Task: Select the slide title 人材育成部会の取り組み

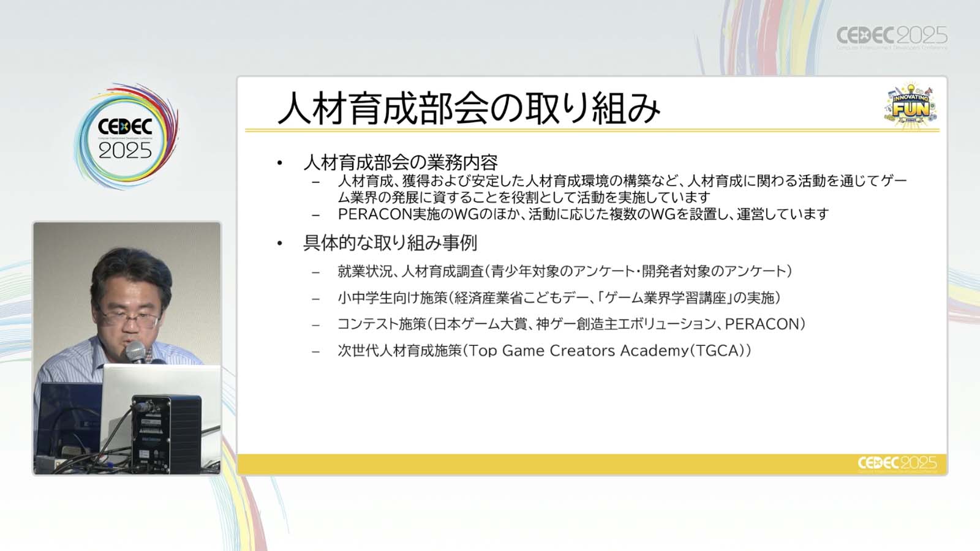Action: (469, 108)
